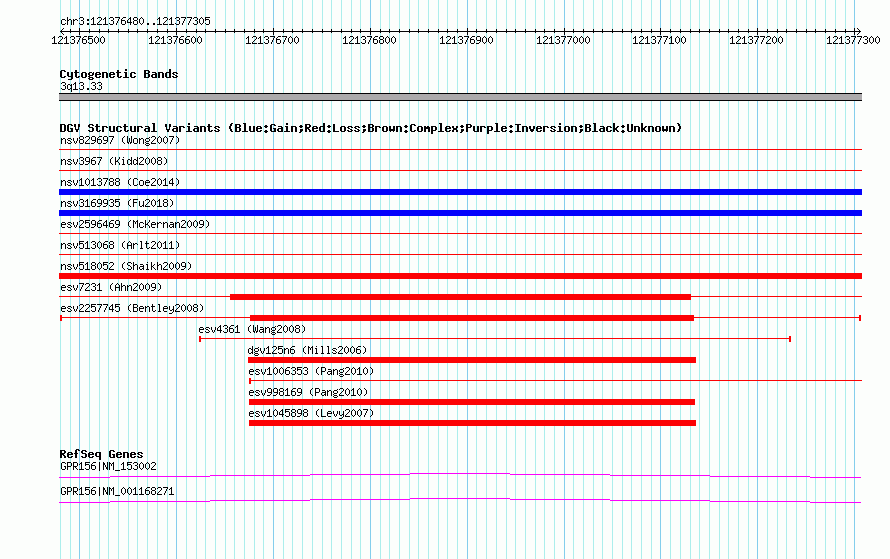Click ruler position 121376600
890x559 pixels.
pyautogui.click(x=175, y=40)
